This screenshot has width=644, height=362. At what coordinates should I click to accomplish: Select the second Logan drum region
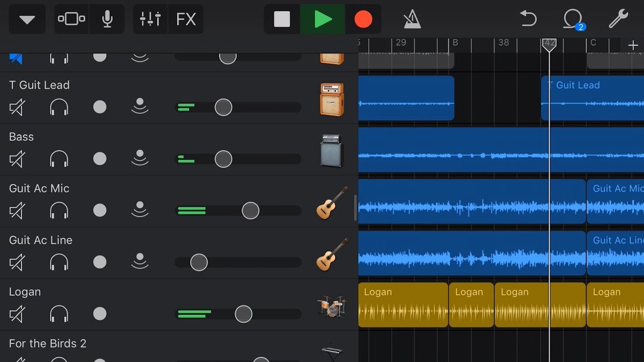pos(471,305)
